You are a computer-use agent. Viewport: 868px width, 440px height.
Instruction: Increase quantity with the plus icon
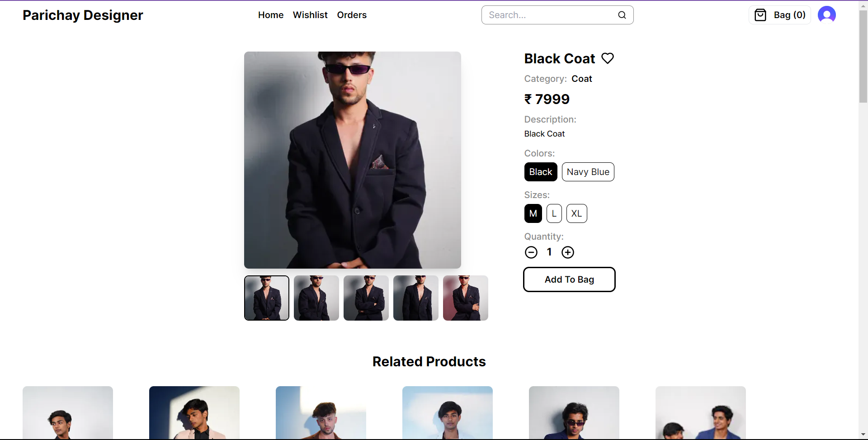568,252
